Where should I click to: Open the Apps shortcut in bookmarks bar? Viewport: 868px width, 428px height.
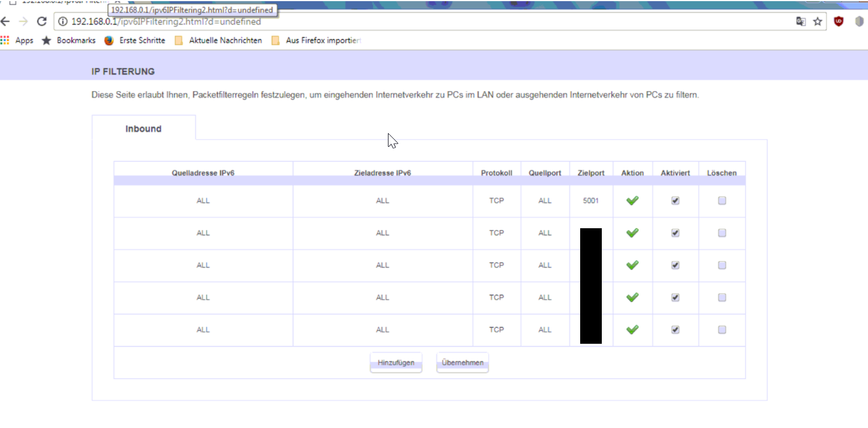pos(17,40)
